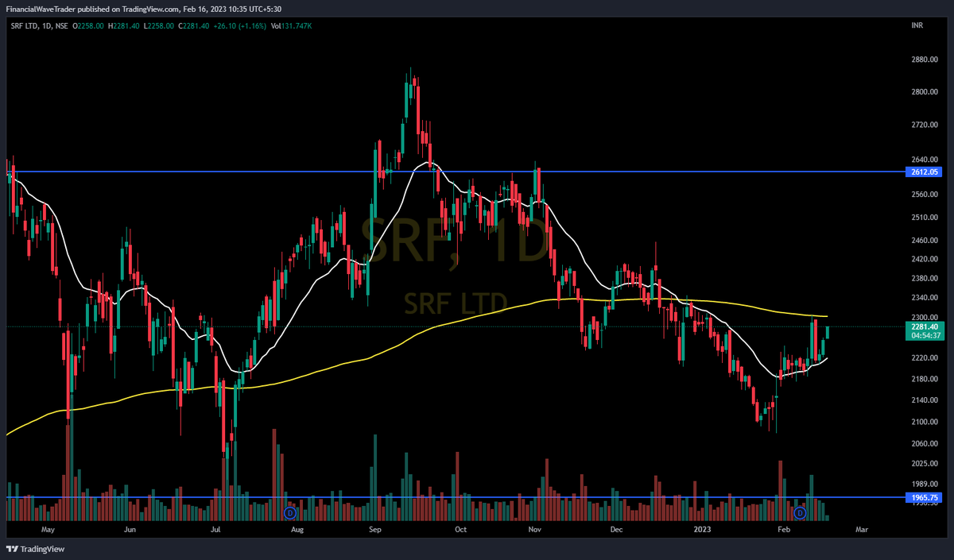
Task: Click the 2880.00 price axis label
Action: pos(925,59)
